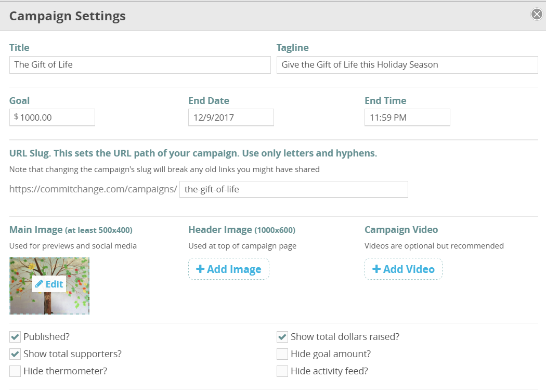The height and width of the screenshot is (392, 546).
Task: Click into the Title text field
Action: point(140,65)
